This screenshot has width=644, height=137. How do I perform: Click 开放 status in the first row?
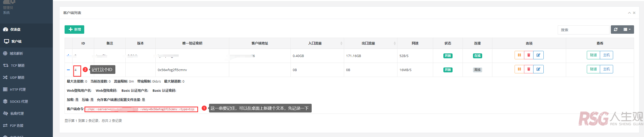coord(448,56)
